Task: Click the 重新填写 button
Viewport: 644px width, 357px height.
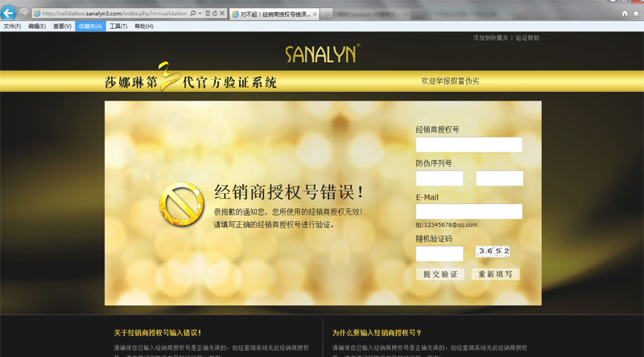Action: pos(495,274)
